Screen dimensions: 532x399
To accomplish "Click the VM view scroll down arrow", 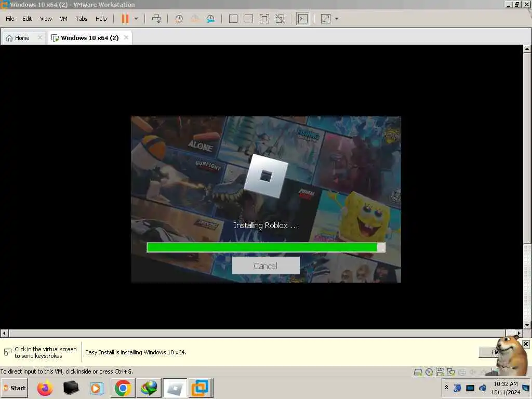I will (x=527, y=325).
